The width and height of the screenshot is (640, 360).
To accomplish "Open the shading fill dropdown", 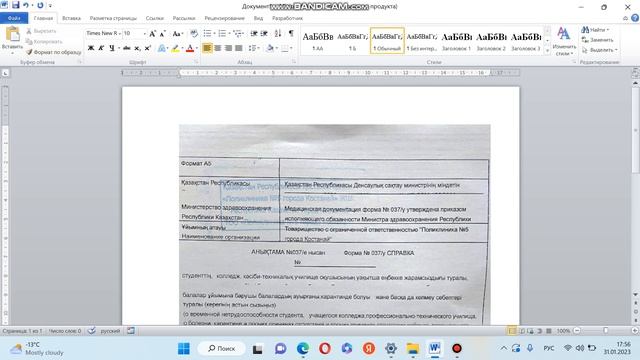I will 276,48.
